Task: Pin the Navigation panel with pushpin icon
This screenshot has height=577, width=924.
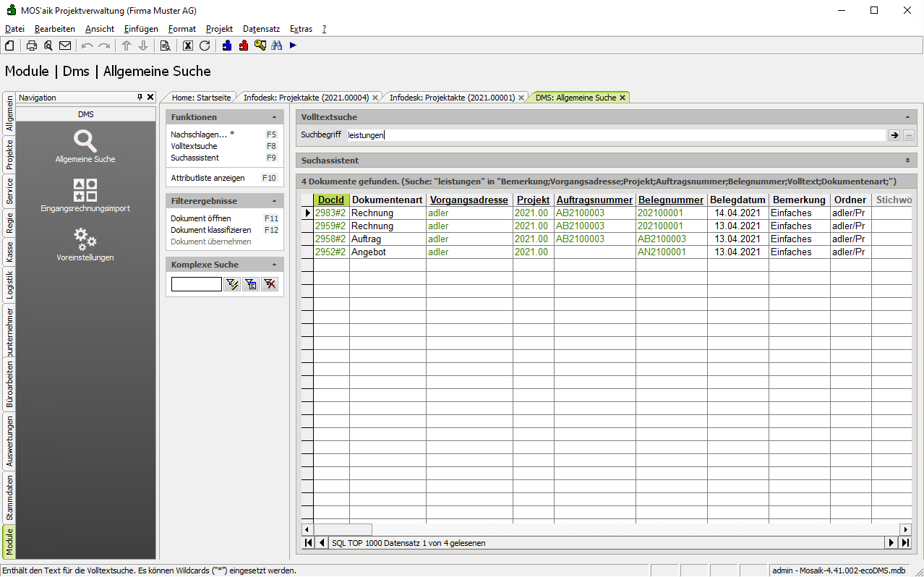Action: pos(140,97)
